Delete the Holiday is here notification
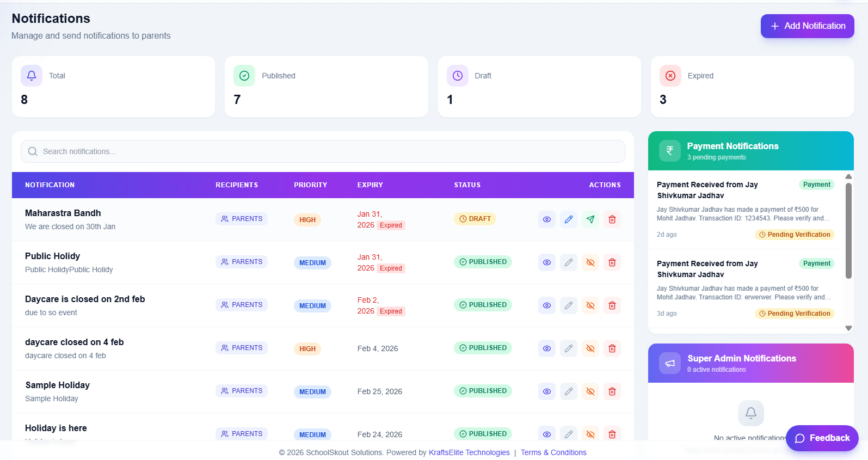868x460 pixels. (612, 434)
